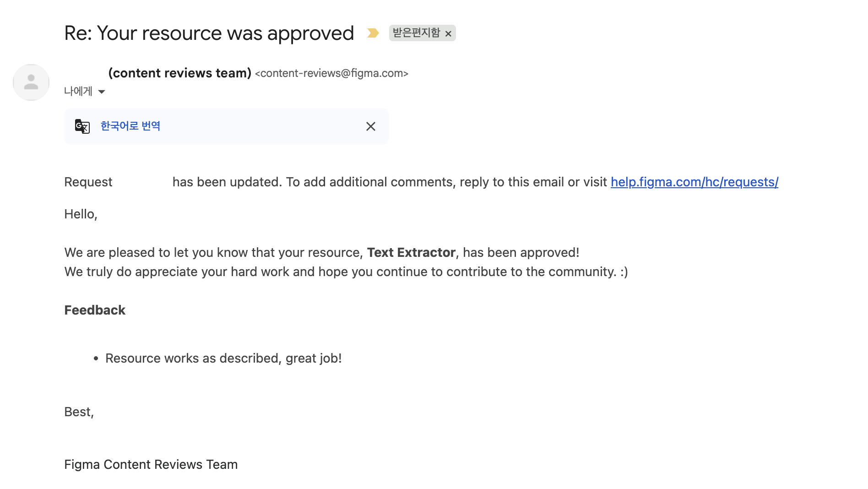This screenshot has width=868, height=489.
Task: Click the subject line Re: Your resource was approved
Action: tap(209, 33)
